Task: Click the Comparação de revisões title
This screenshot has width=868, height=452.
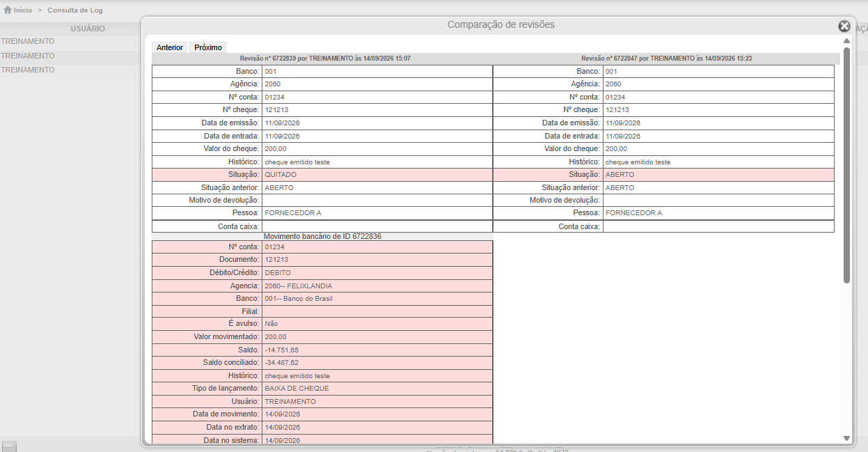Action: (501, 24)
